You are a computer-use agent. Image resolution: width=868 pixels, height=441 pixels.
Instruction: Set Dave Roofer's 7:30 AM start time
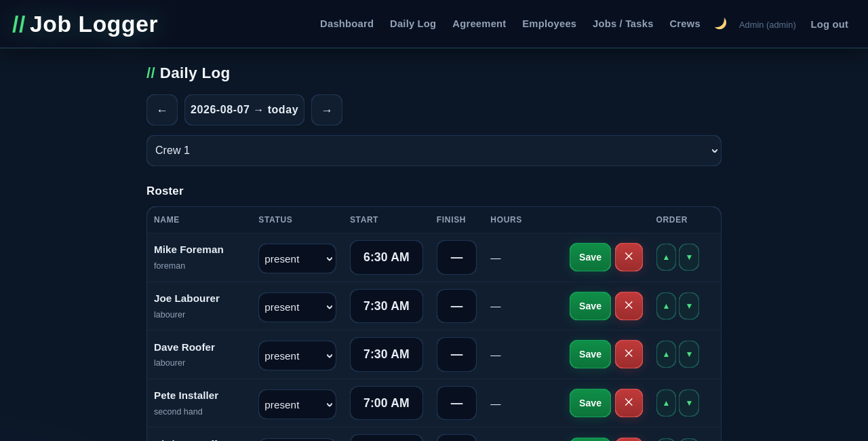pos(387,355)
